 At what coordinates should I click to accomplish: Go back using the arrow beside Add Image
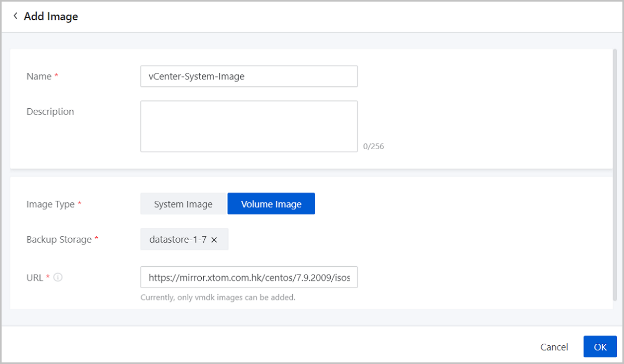[x=16, y=16]
